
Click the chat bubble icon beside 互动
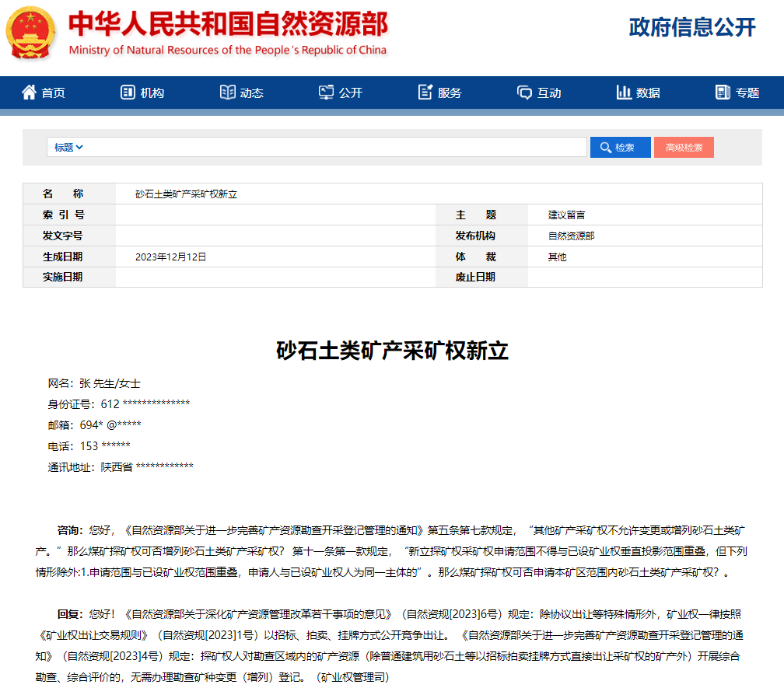[x=524, y=93]
